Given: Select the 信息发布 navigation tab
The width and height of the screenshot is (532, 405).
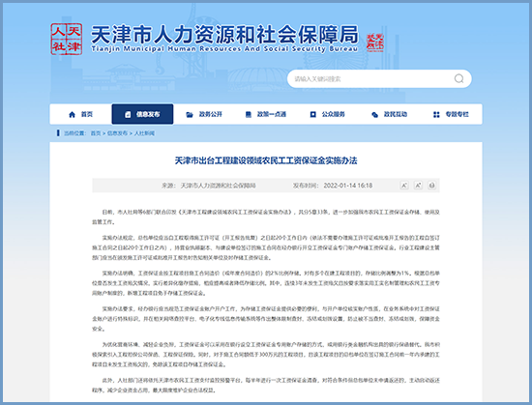Looking at the screenshot, I should point(142,114).
